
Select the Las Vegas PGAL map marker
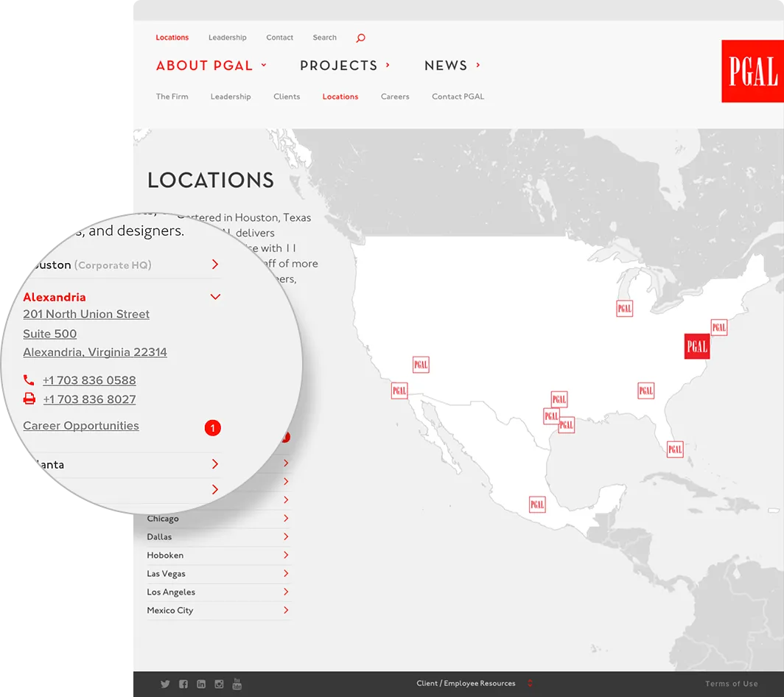[421, 365]
